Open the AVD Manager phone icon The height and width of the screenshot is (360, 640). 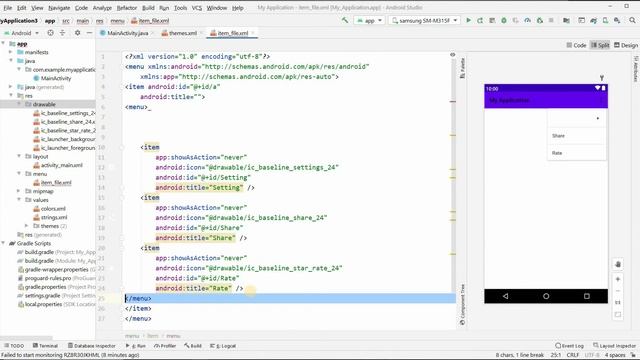[605, 20]
